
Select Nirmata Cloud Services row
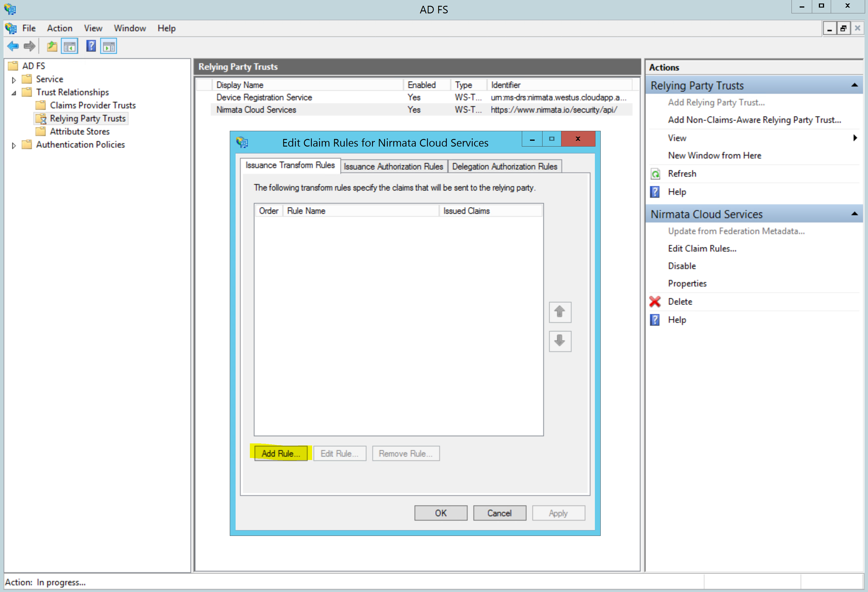421,110
